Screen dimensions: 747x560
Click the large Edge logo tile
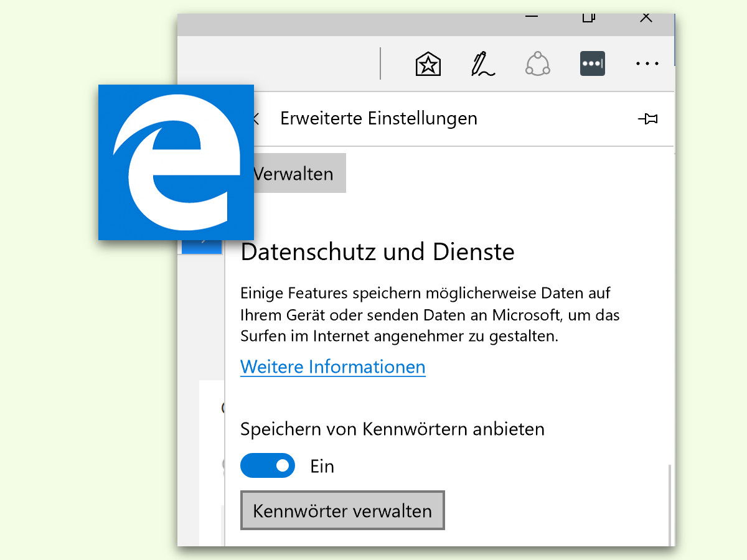pyautogui.click(x=176, y=162)
